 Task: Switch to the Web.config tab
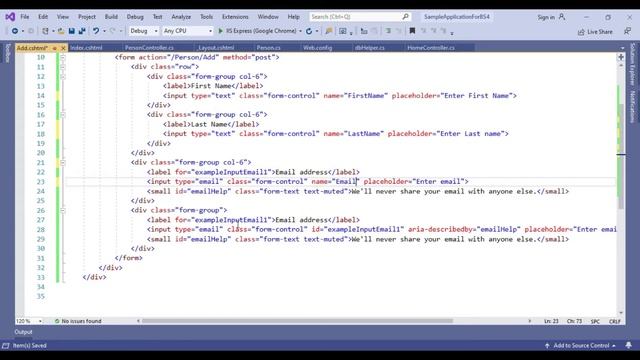pyautogui.click(x=318, y=48)
